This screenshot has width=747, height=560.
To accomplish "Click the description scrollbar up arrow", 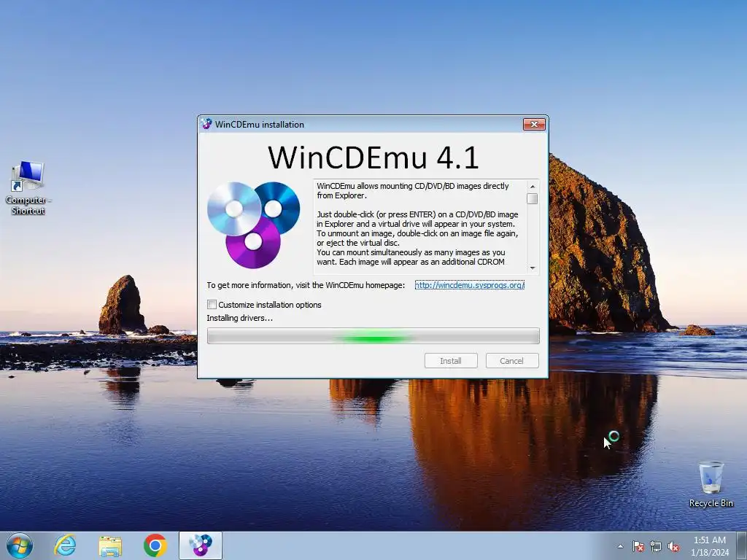I will tap(533, 186).
